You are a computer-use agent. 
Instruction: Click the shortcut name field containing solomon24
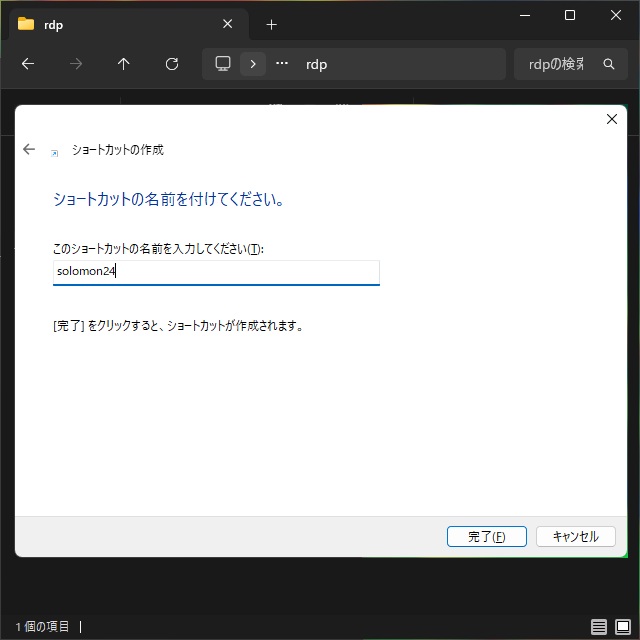[216, 272]
